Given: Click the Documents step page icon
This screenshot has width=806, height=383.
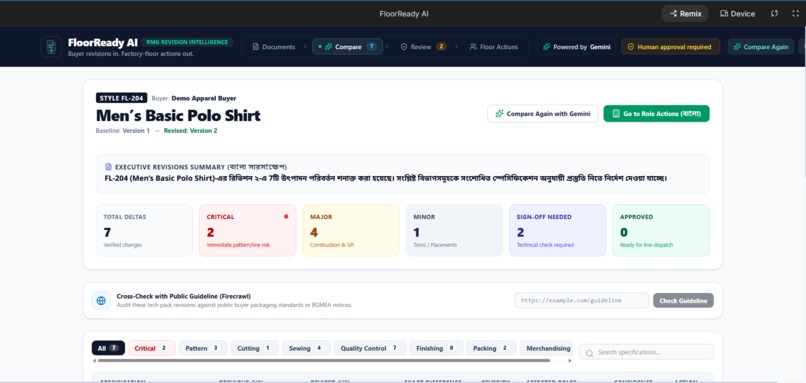Looking at the screenshot, I should point(255,47).
